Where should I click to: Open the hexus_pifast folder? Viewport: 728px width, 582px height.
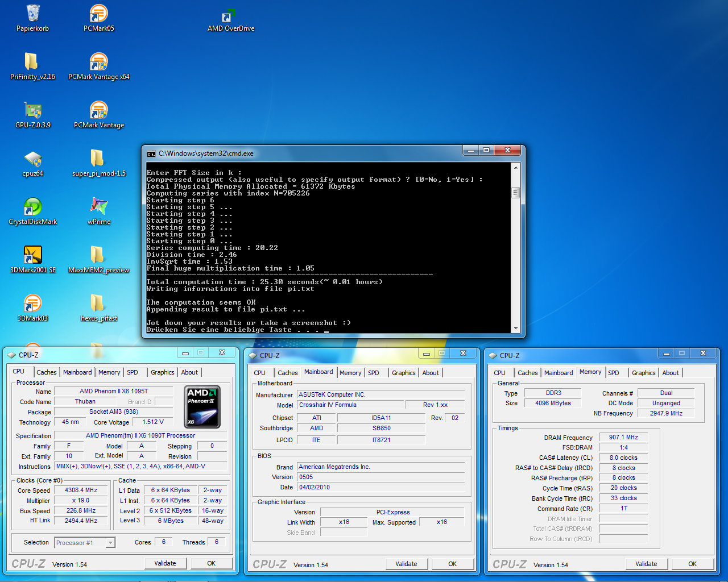pyautogui.click(x=99, y=308)
